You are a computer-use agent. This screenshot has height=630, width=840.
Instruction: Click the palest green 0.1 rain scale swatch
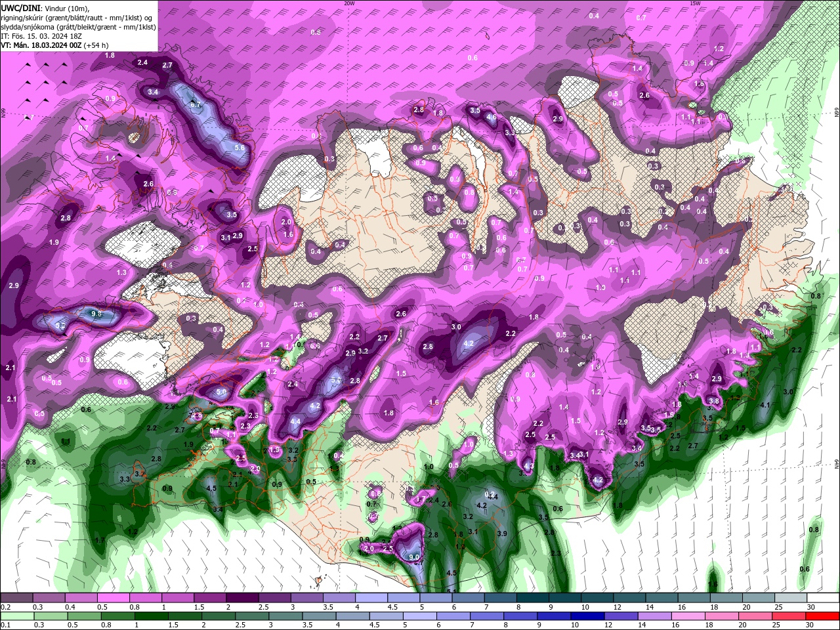point(16,616)
